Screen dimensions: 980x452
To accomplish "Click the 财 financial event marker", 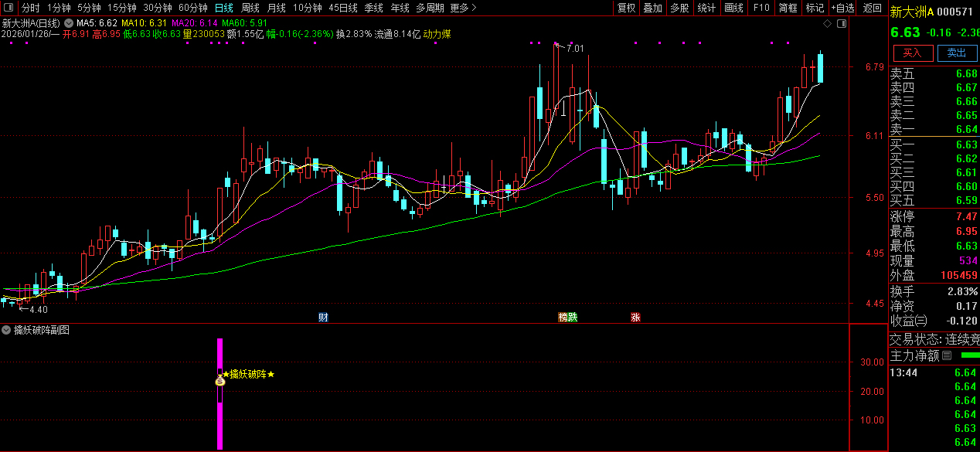I will pyautogui.click(x=322, y=317).
